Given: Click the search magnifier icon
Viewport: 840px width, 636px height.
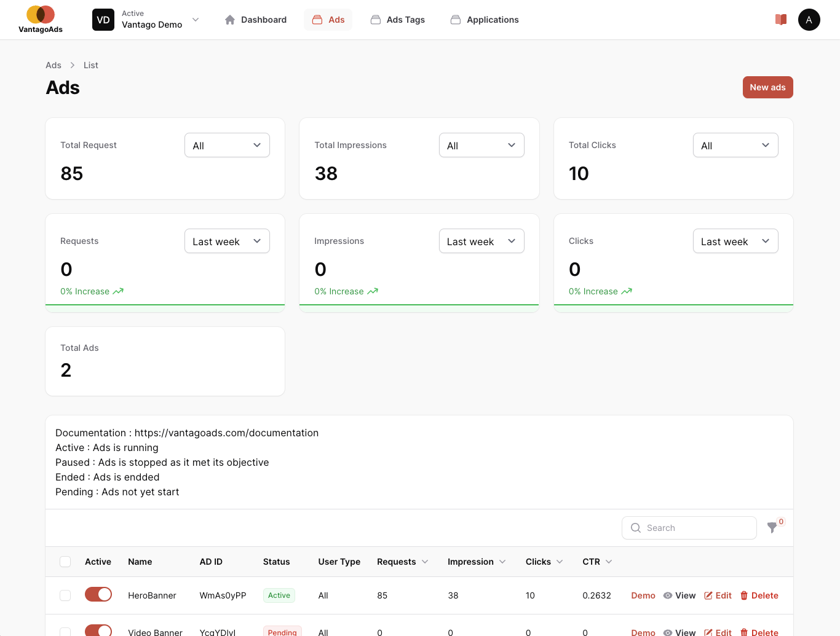Looking at the screenshot, I should [636, 528].
